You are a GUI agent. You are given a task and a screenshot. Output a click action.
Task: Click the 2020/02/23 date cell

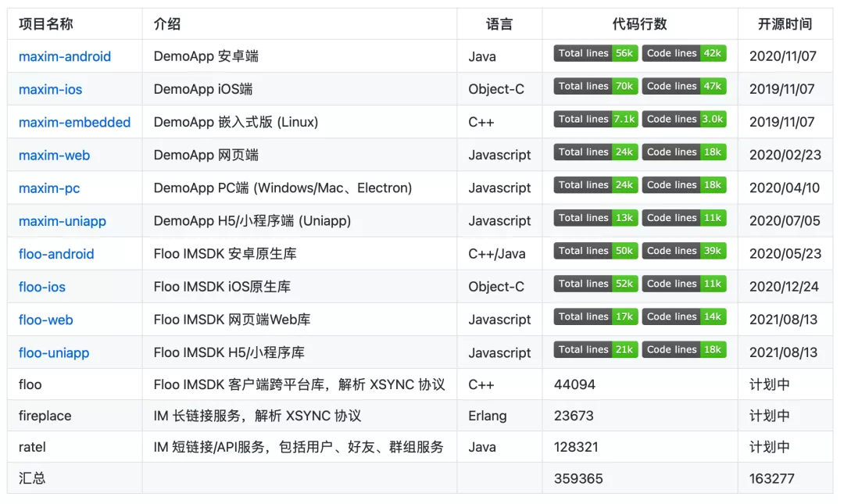click(785, 155)
